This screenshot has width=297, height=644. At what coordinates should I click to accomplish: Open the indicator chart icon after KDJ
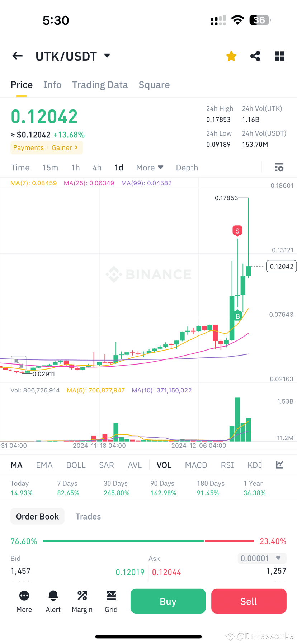(279, 465)
